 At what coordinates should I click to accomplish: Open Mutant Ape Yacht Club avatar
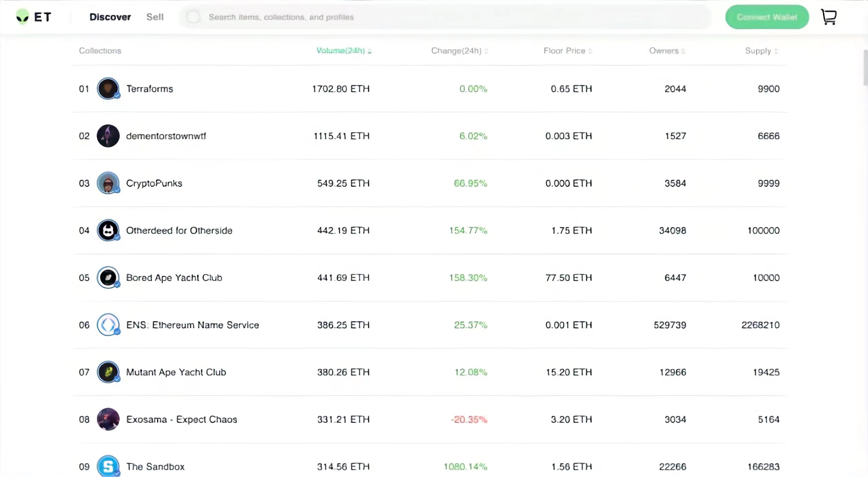tap(108, 372)
